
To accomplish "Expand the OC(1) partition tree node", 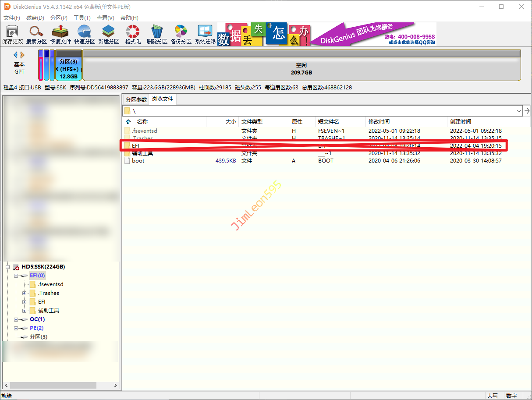I will tap(16, 319).
